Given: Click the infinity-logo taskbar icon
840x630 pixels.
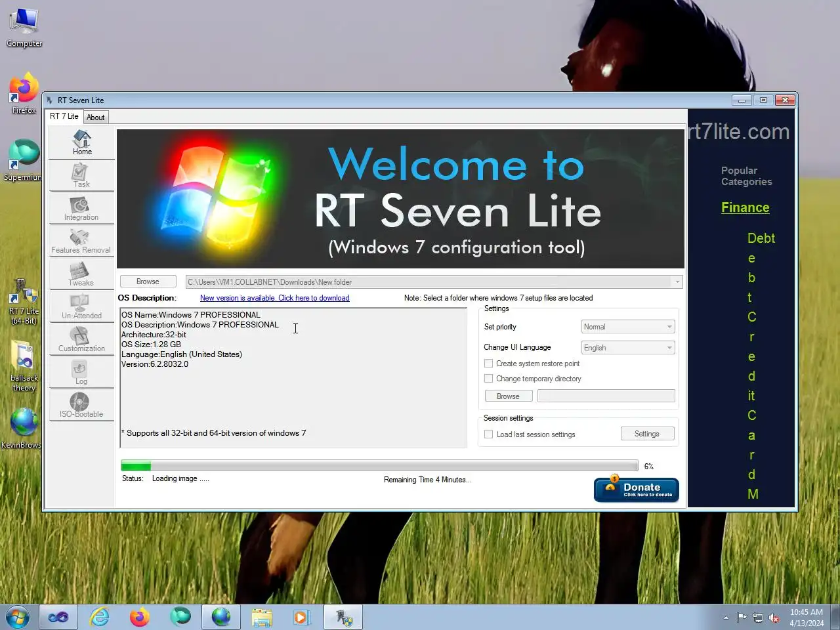Looking at the screenshot, I should (58, 618).
